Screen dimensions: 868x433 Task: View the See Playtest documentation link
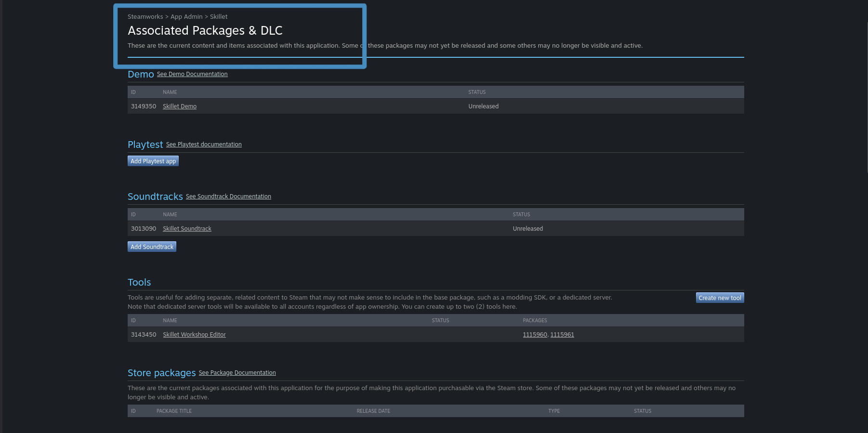tap(204, 144)
